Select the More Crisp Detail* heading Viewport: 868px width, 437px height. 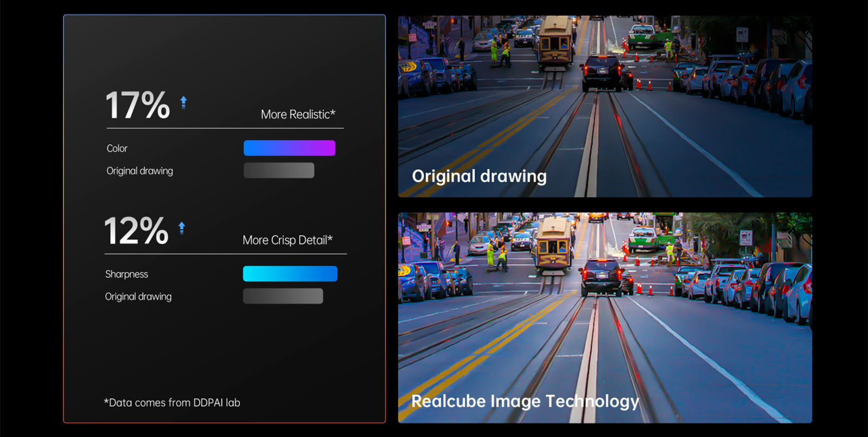click(x=288, y=240)
